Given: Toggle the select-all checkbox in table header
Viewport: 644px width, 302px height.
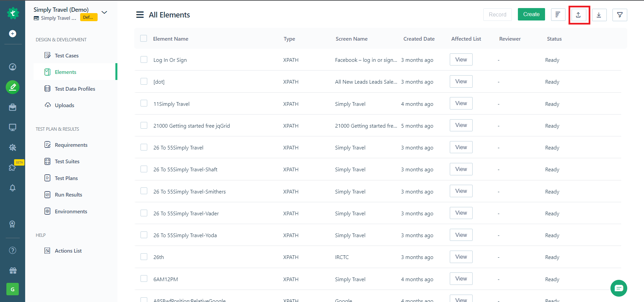Looking at the screenshot, I should coord(144,38).
